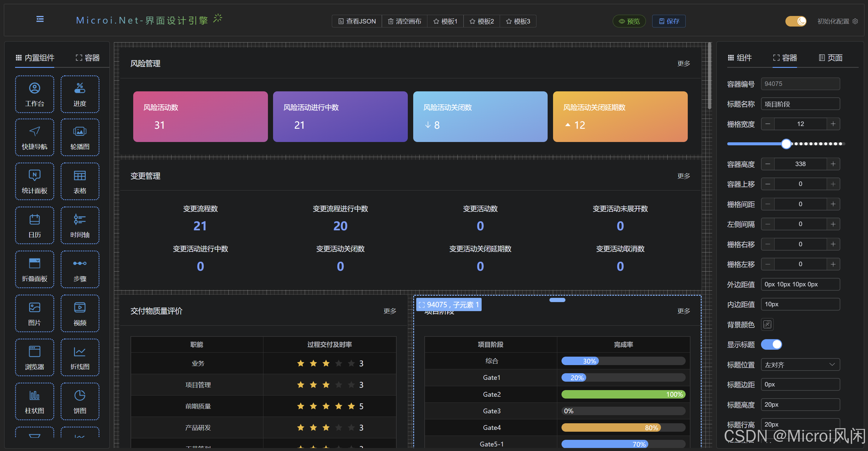Click the 查看JSON button
The height and width of the screenshot is (451, 868).
357,21
